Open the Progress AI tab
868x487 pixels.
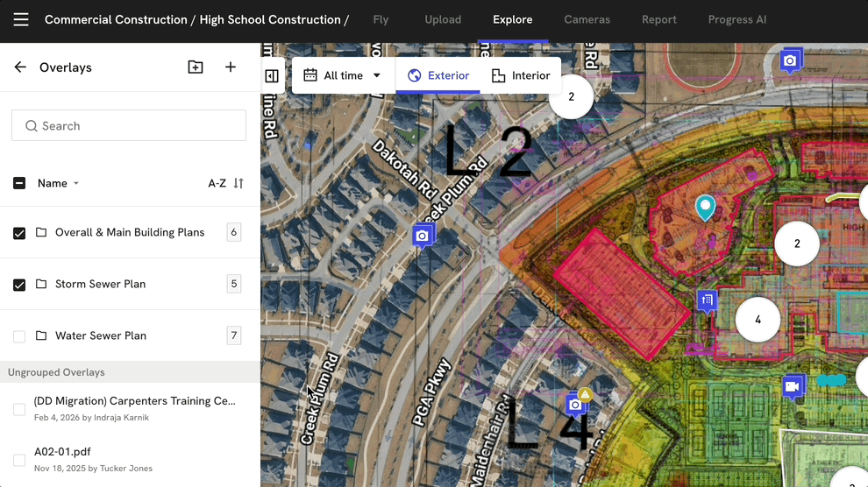(736, 19)
